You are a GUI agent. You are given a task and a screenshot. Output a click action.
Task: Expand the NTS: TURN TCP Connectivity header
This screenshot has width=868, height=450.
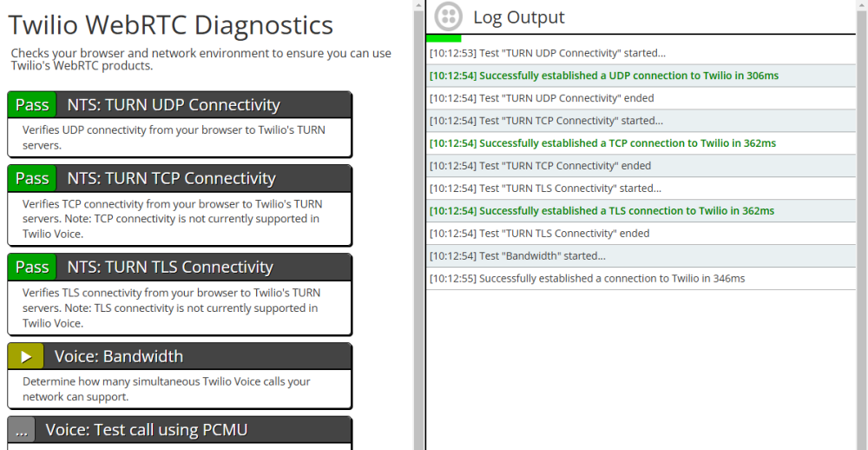[202, 178]
